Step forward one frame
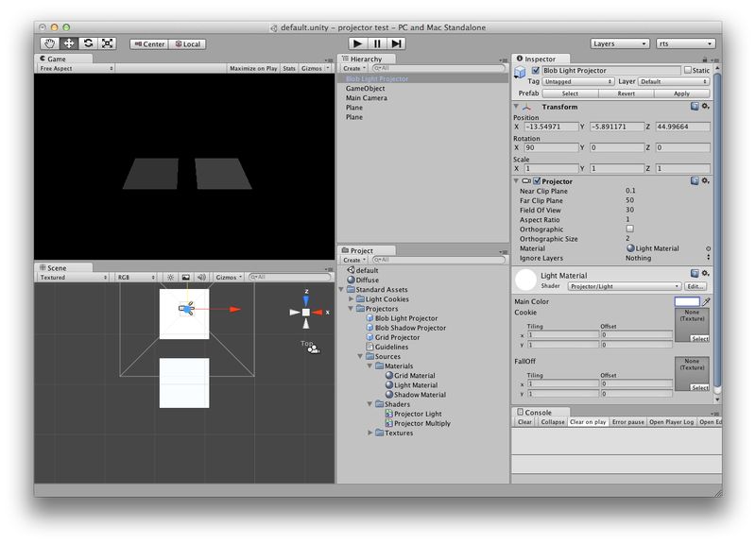Screen dimensions: 756x544 pyautogui.click(x=396, y=43)
